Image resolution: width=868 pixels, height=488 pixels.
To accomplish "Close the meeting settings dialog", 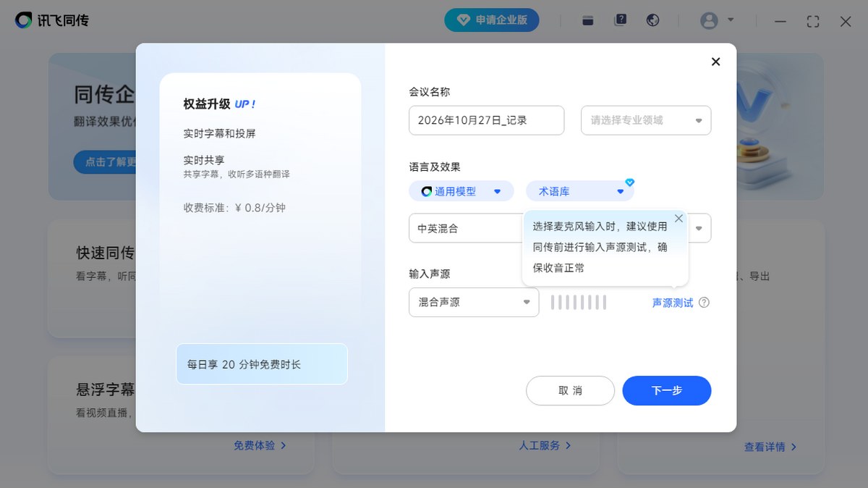I will click(715, 62).
